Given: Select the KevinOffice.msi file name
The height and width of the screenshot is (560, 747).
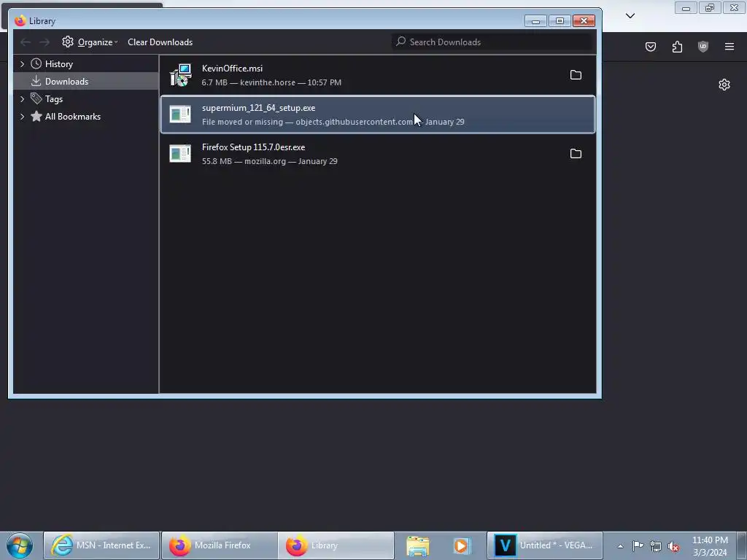Looking at the screenshot, I should click(x=232, y=69).
